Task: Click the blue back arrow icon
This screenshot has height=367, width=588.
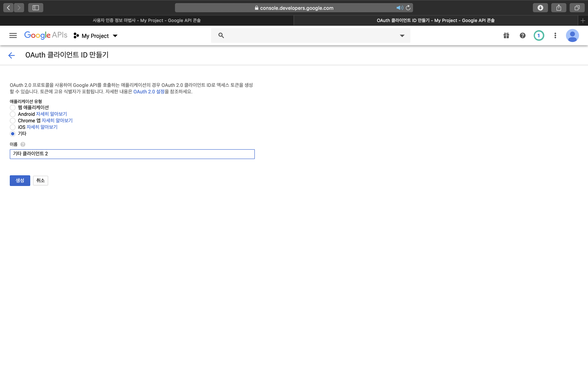Action: (11, 55)
